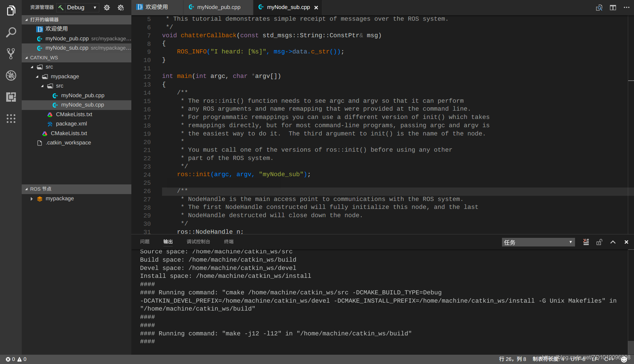
Task: Open CMakeLists.txt inside mypackage
Action: (x=77, y=114)
